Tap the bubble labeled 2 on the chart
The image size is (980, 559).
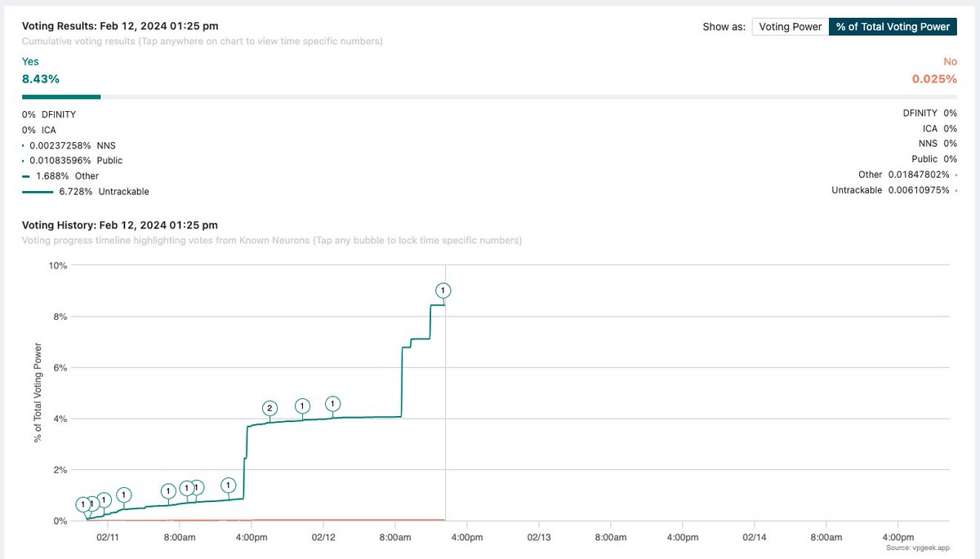point(269,408)
